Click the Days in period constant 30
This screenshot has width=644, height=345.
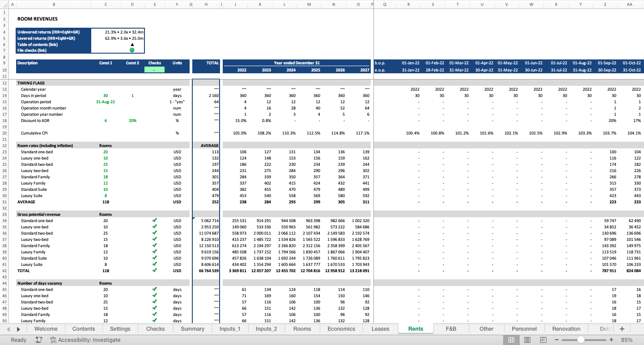(x=106, y=96)
